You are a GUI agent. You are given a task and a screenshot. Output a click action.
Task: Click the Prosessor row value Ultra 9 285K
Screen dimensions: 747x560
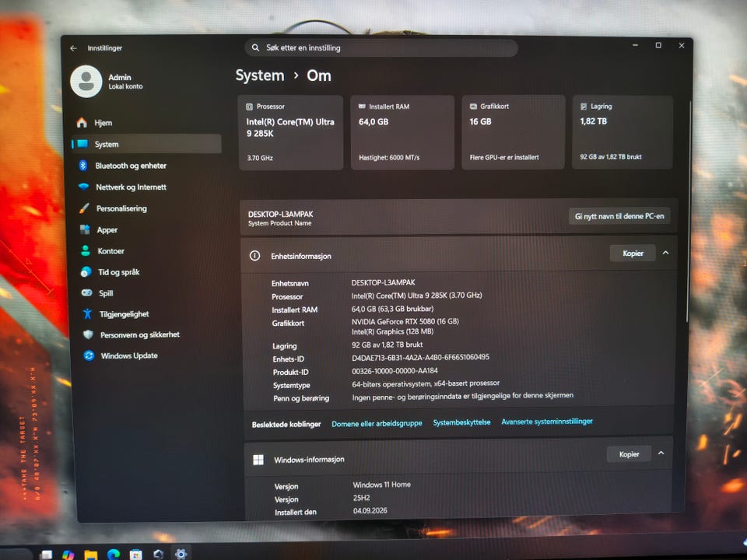pyautogui.click(x=416, y=296)
